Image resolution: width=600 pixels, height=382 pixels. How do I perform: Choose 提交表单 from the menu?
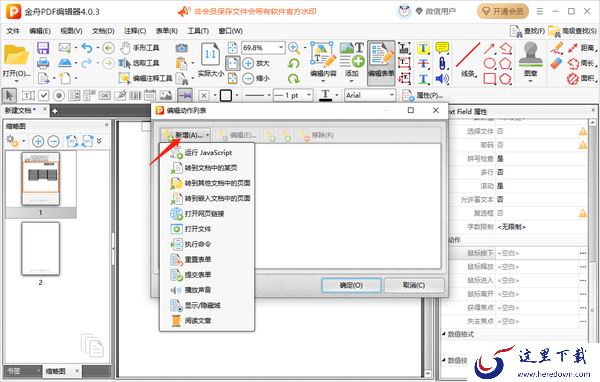(207, 275)
